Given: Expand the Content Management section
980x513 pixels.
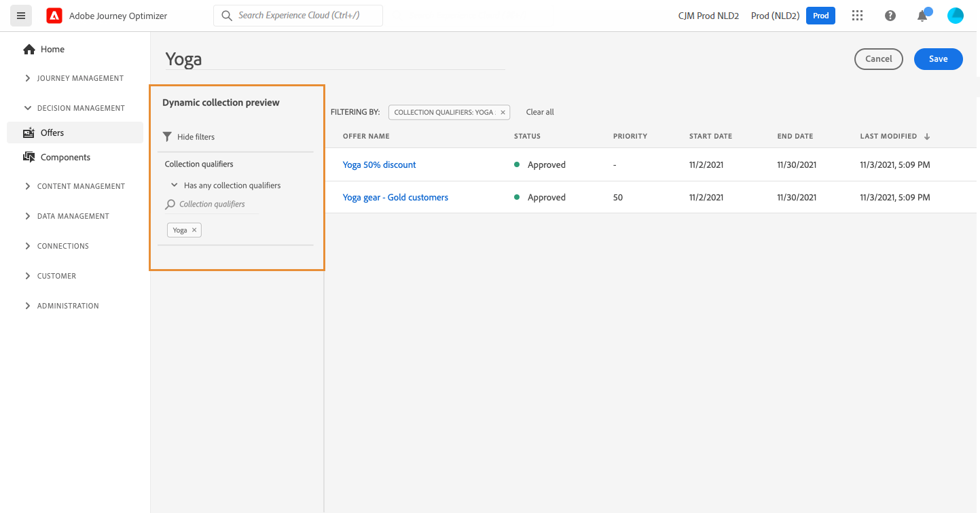Looking at the screenshot, I should click(28, 186).
